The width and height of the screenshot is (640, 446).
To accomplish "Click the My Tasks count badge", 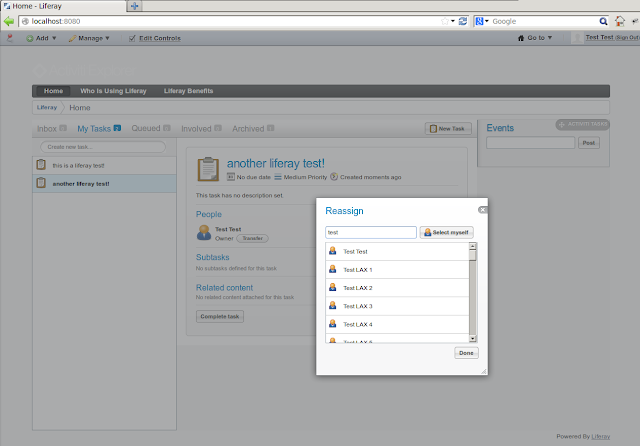I will pyautogui.click(x=117, y=128).
